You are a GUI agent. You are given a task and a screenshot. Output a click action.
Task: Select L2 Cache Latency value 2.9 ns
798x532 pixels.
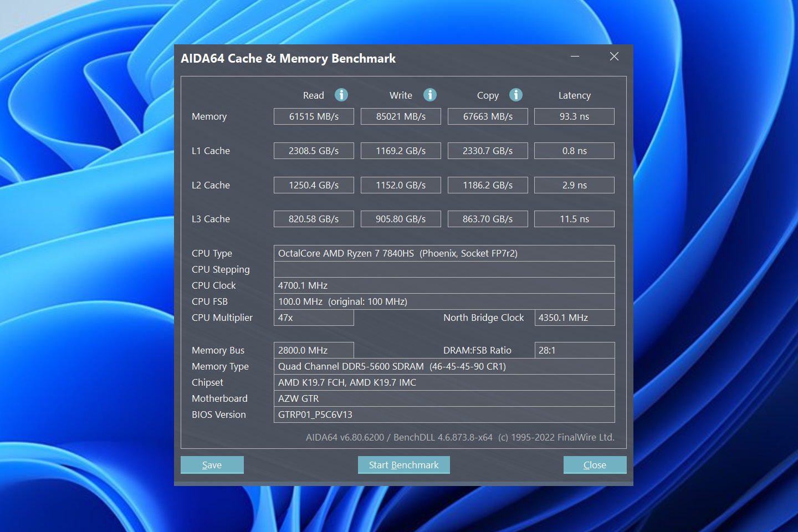pos(574,185)
